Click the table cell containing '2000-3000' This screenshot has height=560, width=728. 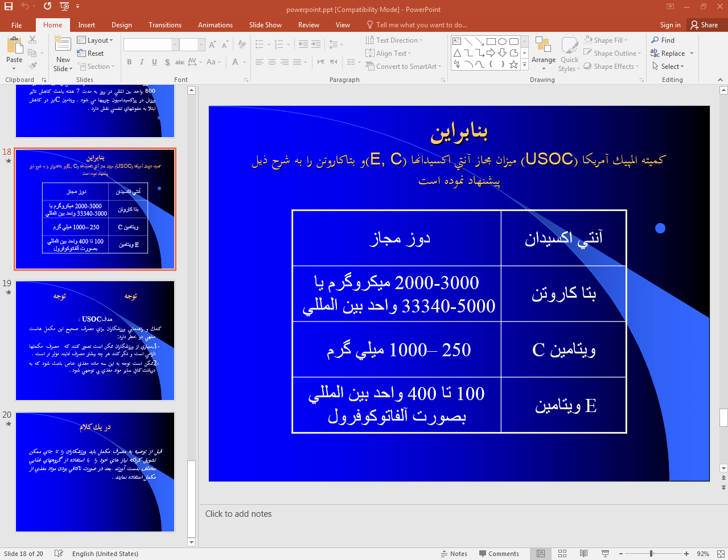(397, 294)
